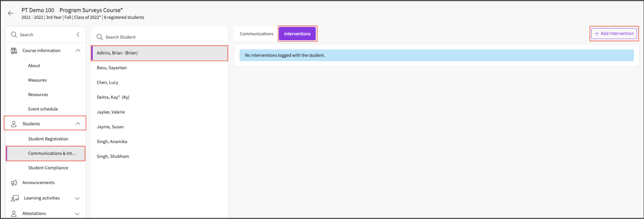Open the Student Compliance page
644x219 pixels.
pyautogui.click(x=48, y=168)
